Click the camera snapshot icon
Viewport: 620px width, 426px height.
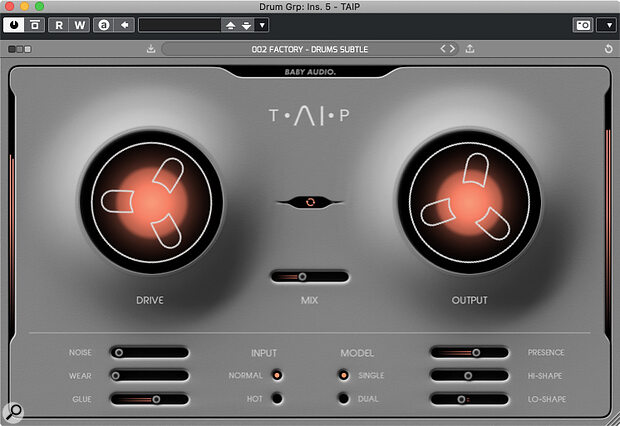coord(583,25)
